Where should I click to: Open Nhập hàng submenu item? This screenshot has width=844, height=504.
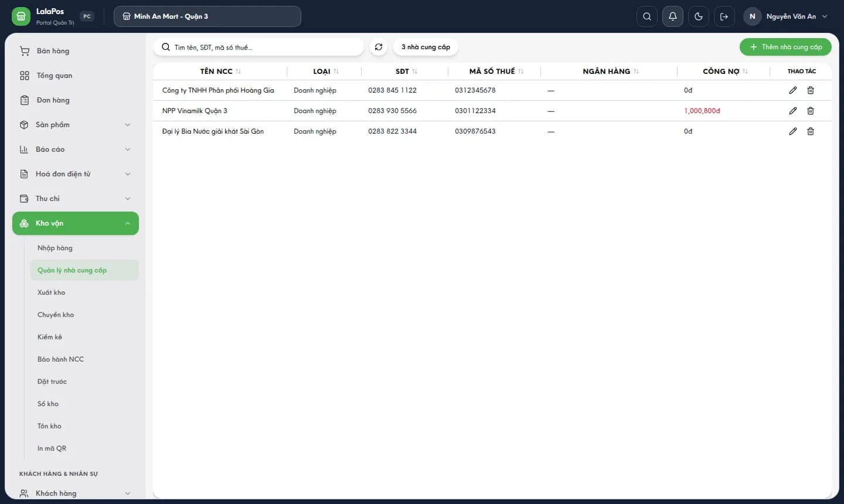pyautogui.click(x=84, y=248)
